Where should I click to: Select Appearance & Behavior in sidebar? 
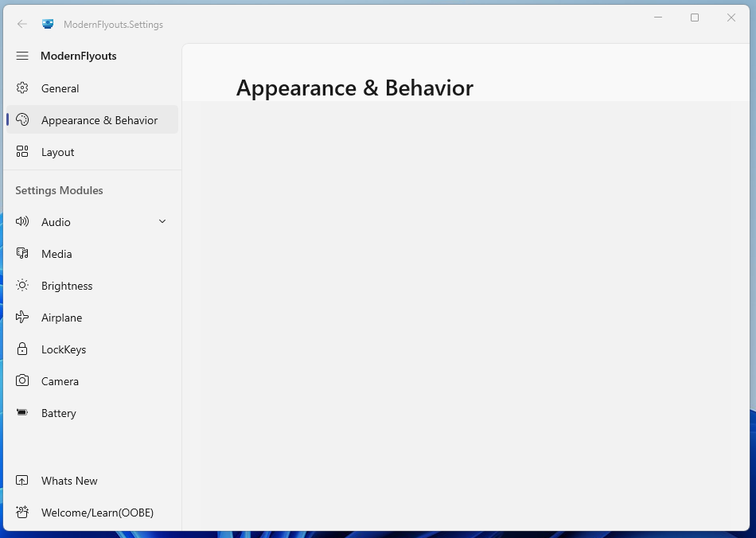92,120
